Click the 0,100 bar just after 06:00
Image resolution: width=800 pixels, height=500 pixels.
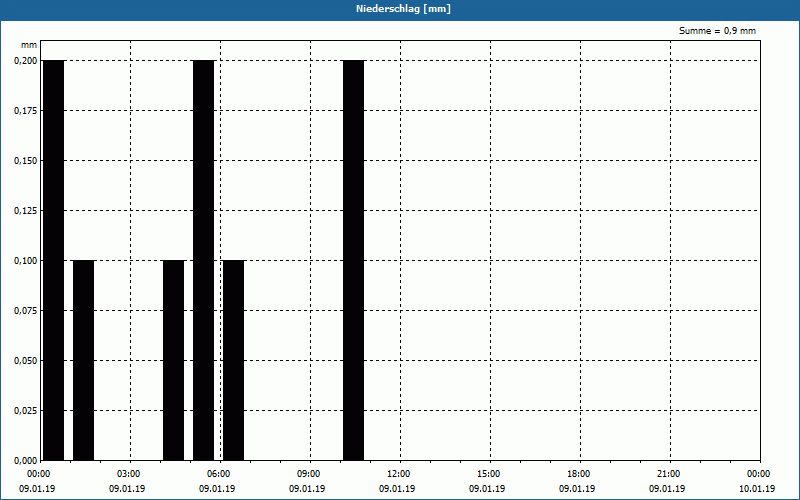point(233,360)
